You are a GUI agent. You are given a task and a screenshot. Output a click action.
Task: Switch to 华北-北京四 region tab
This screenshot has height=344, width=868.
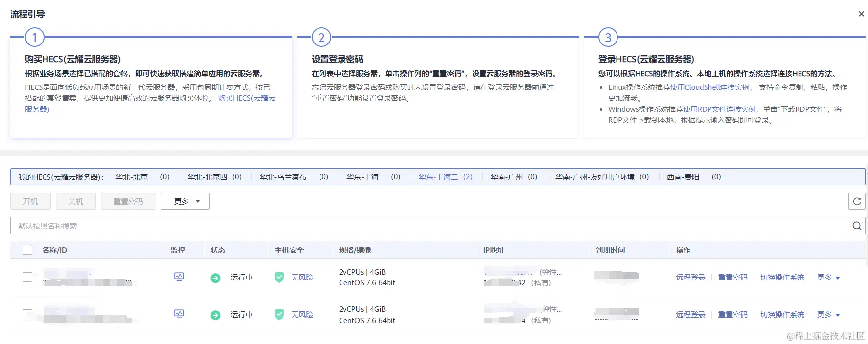(x=214, y=177)
